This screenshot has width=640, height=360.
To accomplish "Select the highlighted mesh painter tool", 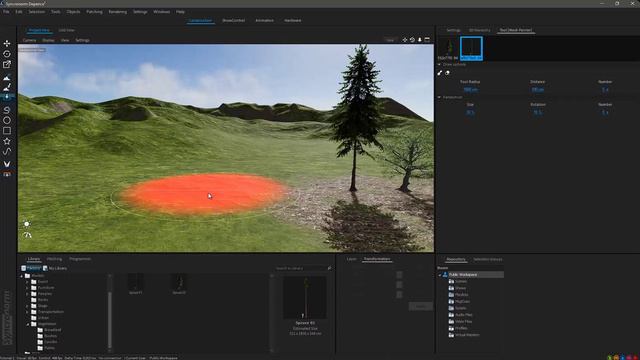I will [x=7, y=97].
